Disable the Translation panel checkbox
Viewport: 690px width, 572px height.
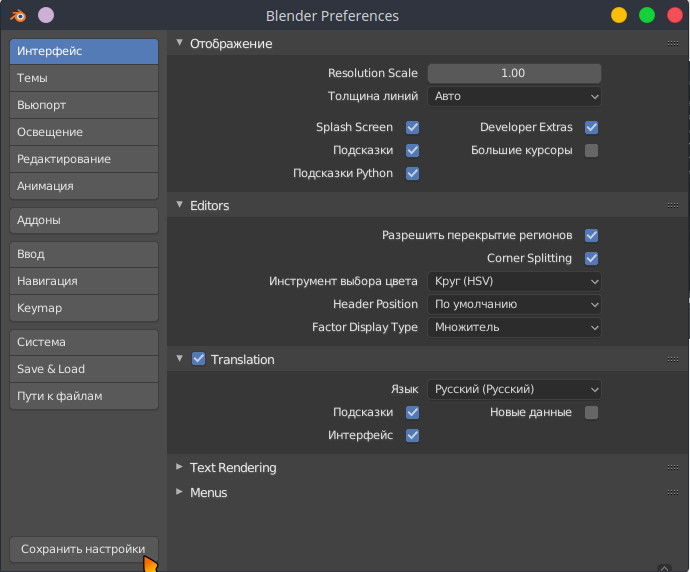click(198, 359)
